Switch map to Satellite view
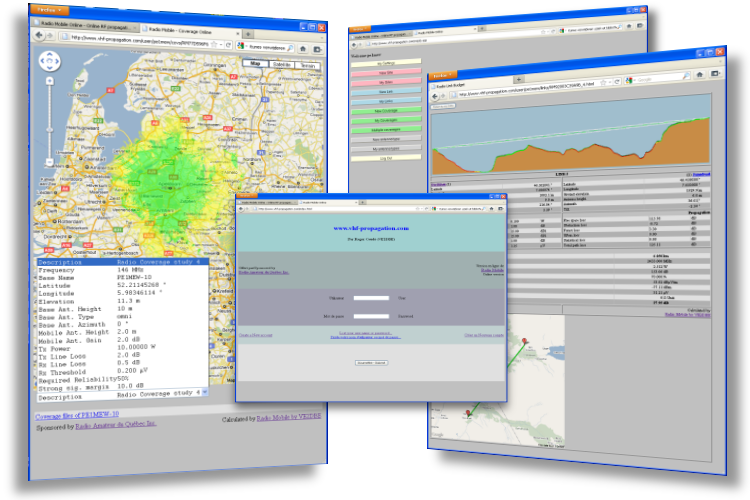 (281, 65)
